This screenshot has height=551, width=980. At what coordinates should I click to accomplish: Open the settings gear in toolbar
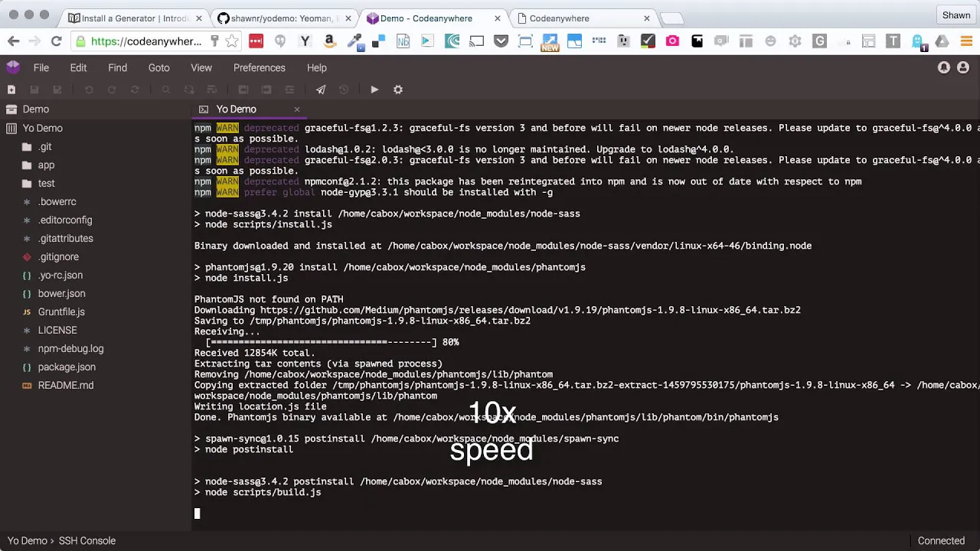tap(398, 90)
